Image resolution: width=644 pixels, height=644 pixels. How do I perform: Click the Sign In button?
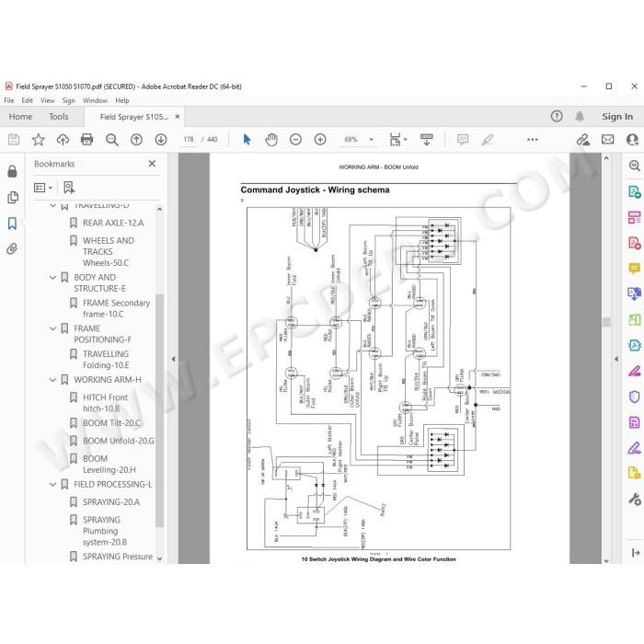(x=617, y=117)
